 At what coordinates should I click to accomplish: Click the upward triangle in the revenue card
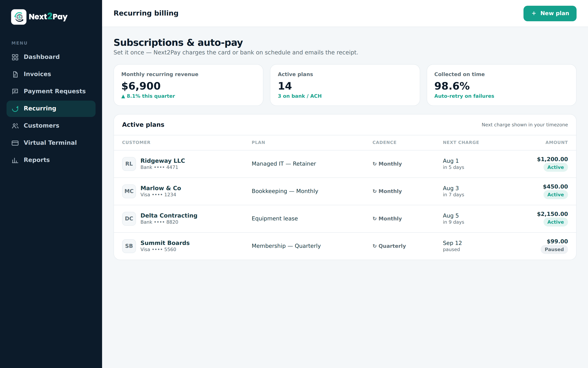click(x=123, y=96)
